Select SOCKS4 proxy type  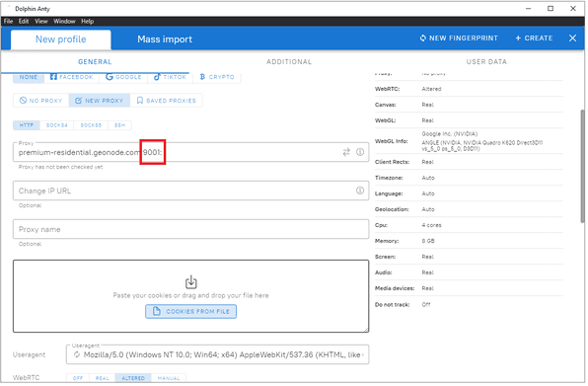[x=57, y=125]
